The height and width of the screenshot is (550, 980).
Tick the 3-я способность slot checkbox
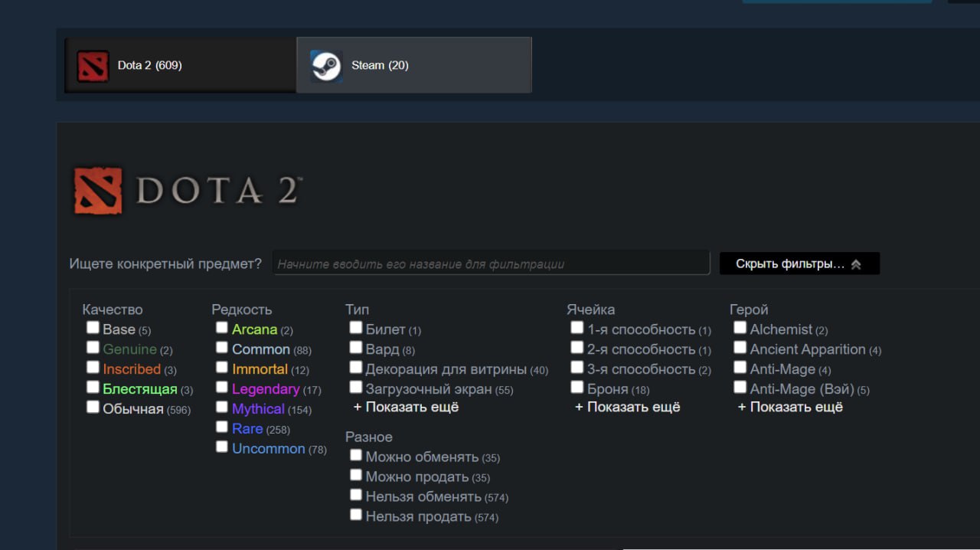click(x=577, y=367)
